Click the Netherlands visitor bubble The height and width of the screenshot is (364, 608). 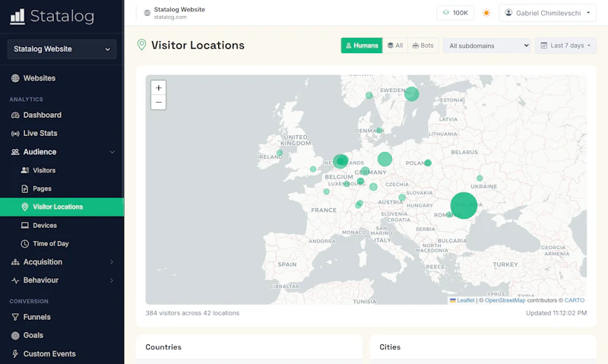340,161
